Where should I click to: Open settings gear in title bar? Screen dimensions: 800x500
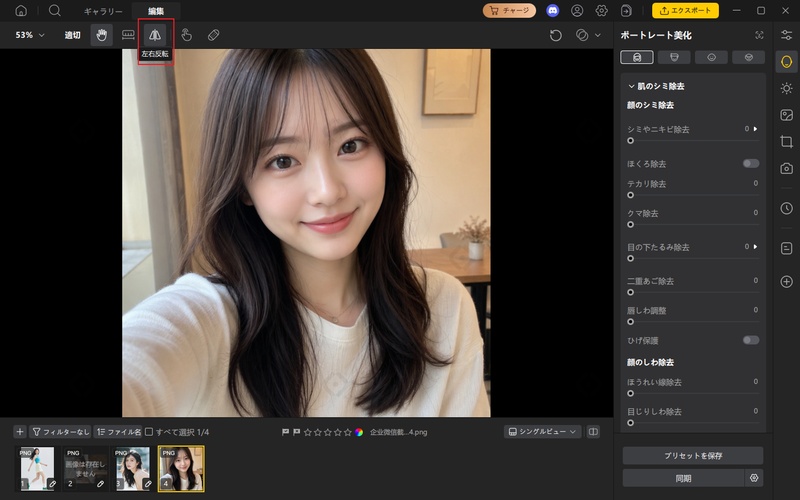point(602,11)
